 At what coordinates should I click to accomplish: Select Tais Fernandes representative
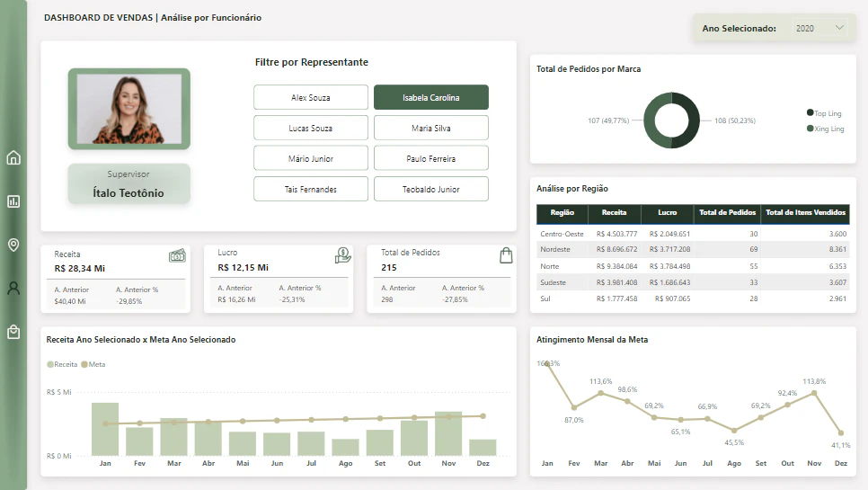[x=311, y=189]
